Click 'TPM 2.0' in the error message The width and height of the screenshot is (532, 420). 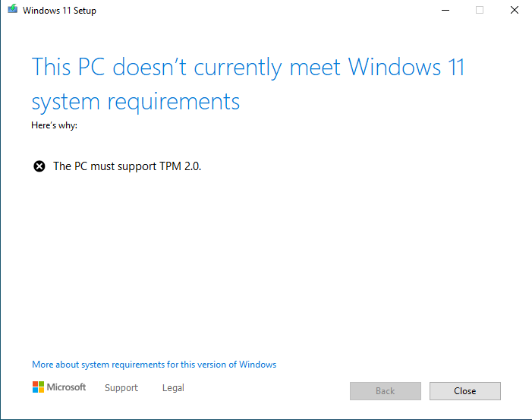(179, 166)
